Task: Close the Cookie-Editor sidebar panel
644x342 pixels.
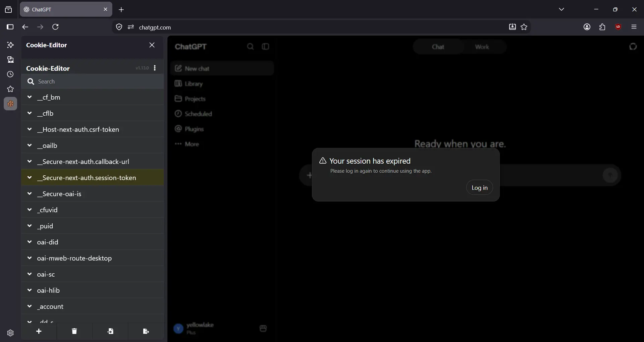Action: click(x=152, y=45)
